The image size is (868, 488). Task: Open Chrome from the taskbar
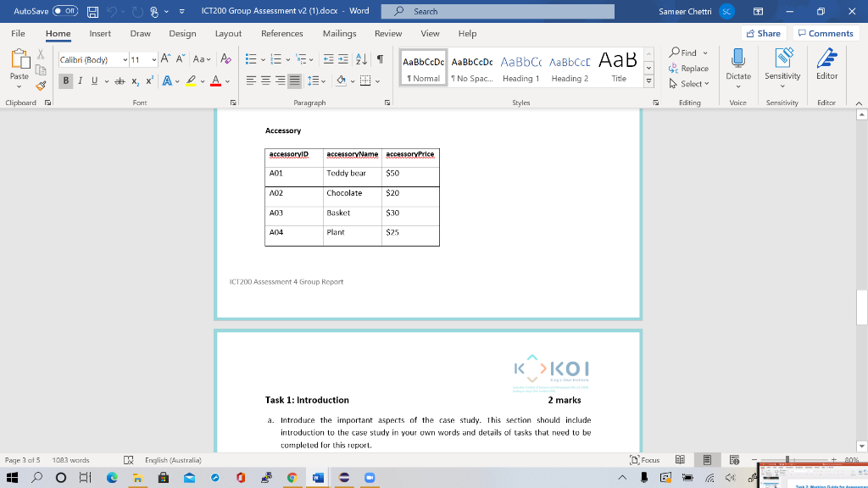point(291,478)
